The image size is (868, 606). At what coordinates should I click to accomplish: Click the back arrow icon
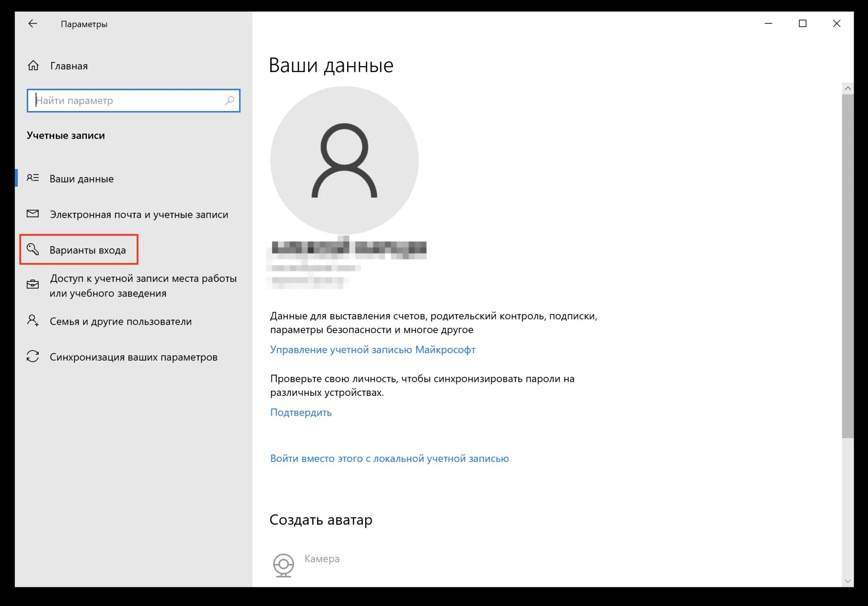(x=33, y=24)
